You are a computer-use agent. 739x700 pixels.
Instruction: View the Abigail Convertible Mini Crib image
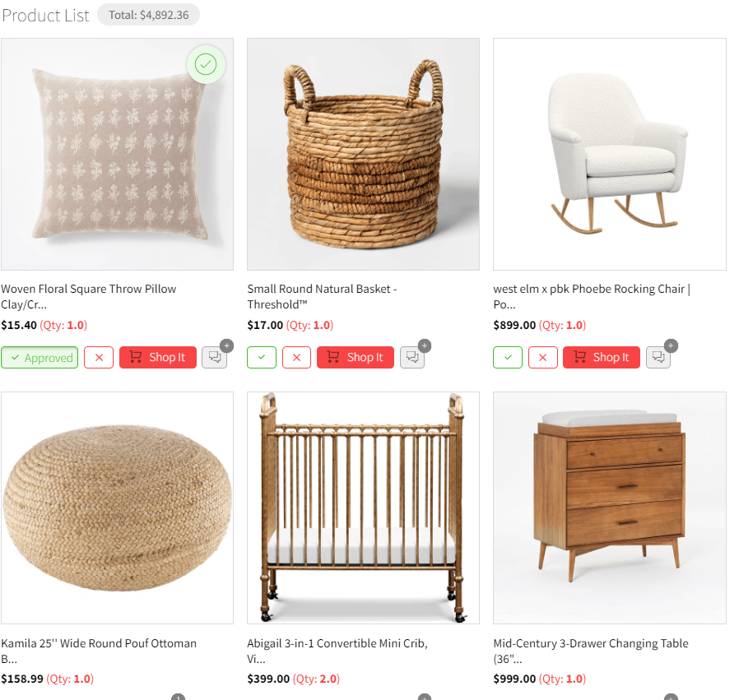coord(364,508)
